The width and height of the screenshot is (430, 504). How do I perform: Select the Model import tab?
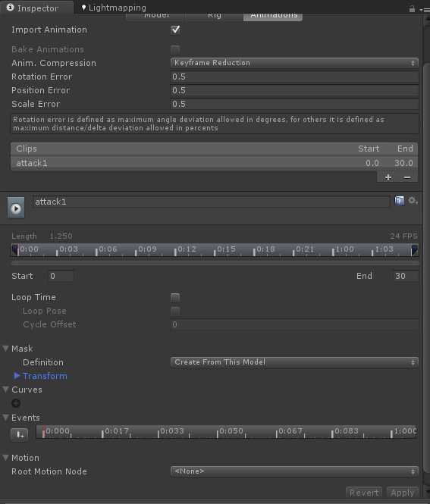click(x=156, y=17)
